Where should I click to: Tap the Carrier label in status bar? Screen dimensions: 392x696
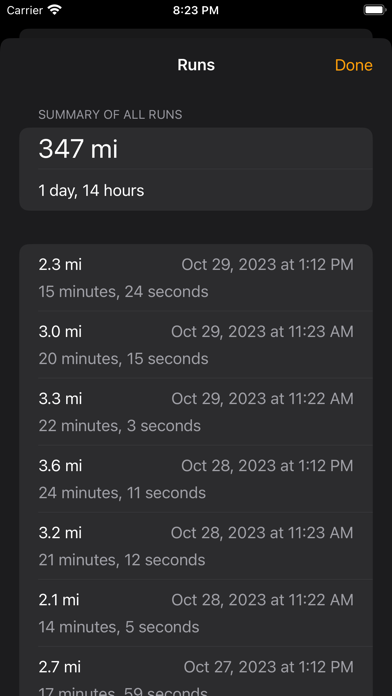pyautogui.click(x=25, y=10)
